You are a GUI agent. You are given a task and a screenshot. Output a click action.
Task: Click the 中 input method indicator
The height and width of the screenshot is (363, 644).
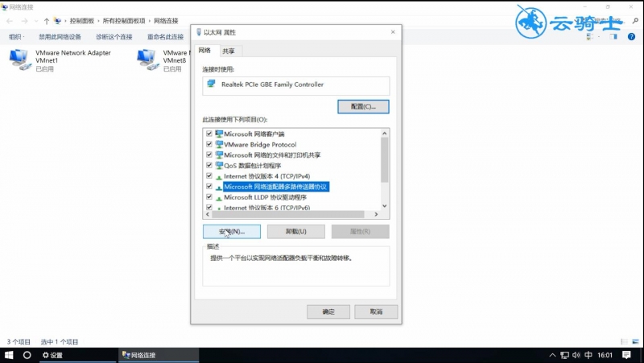588,355
